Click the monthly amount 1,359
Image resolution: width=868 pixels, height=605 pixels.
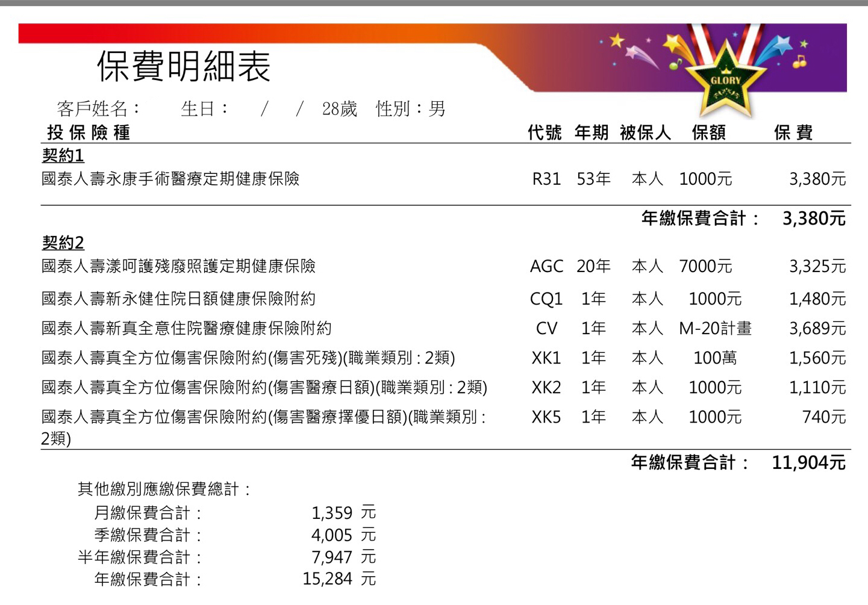point(332,513)
